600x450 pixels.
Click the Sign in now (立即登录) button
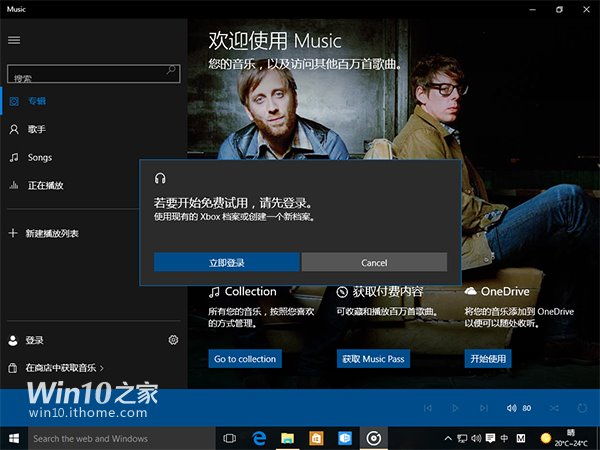click(227, 262)
